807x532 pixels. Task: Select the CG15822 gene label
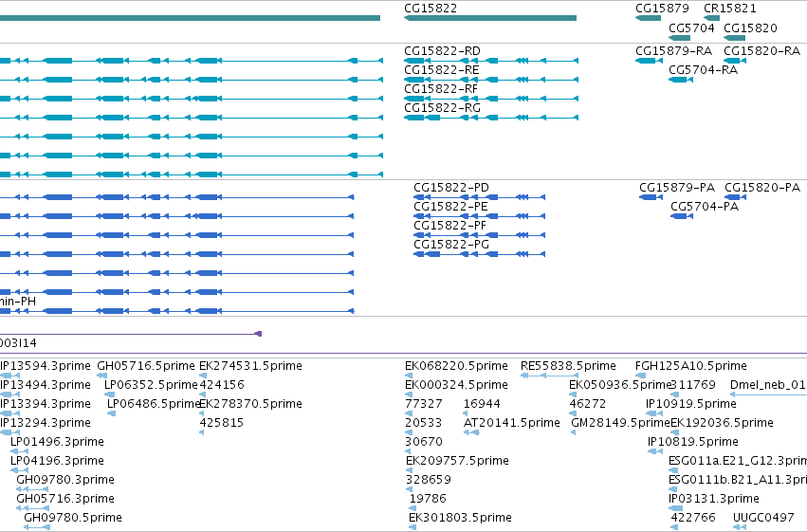431,9
